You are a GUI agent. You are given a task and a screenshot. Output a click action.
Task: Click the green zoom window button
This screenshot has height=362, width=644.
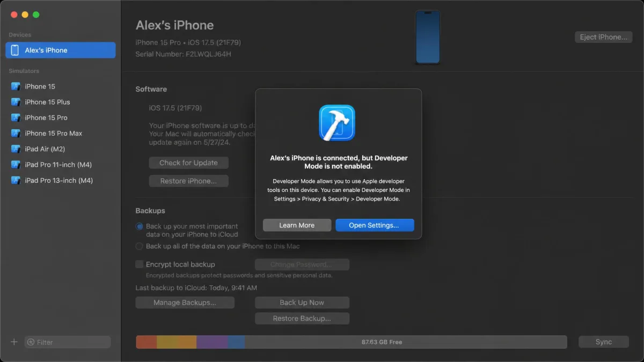[36, 14]
